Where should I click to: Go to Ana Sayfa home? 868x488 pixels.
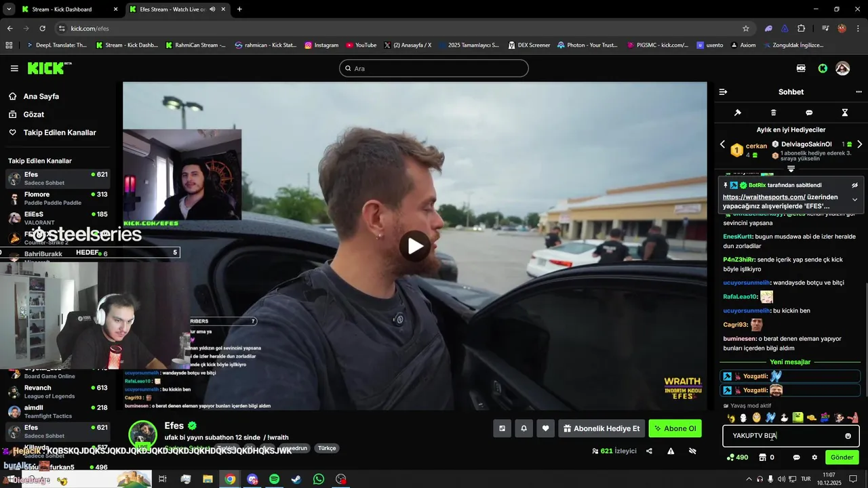41,96
